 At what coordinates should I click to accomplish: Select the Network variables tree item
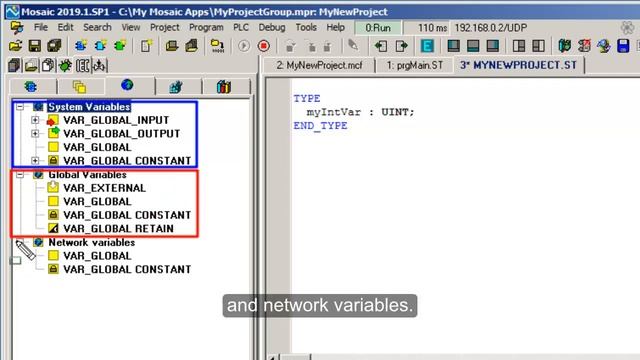coord(91,242)
